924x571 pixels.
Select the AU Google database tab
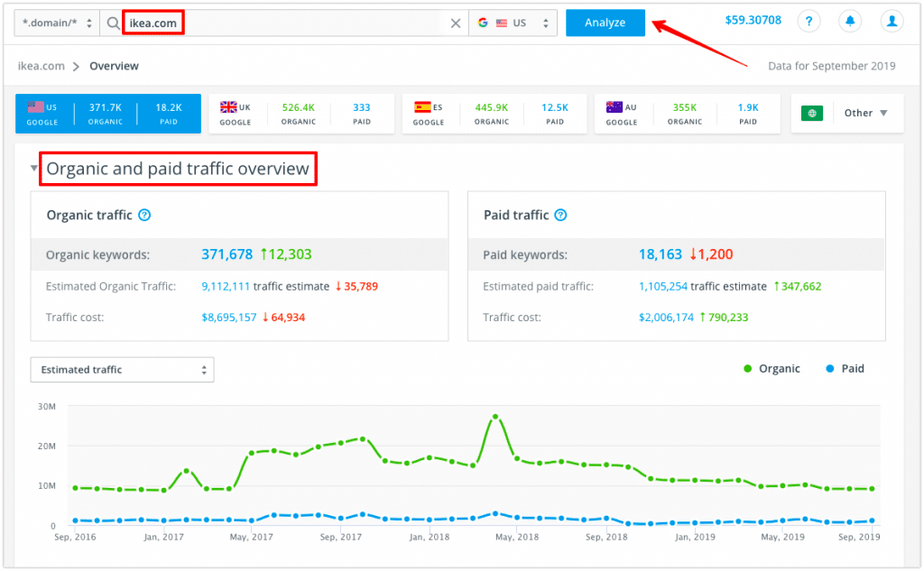[687, 114]
